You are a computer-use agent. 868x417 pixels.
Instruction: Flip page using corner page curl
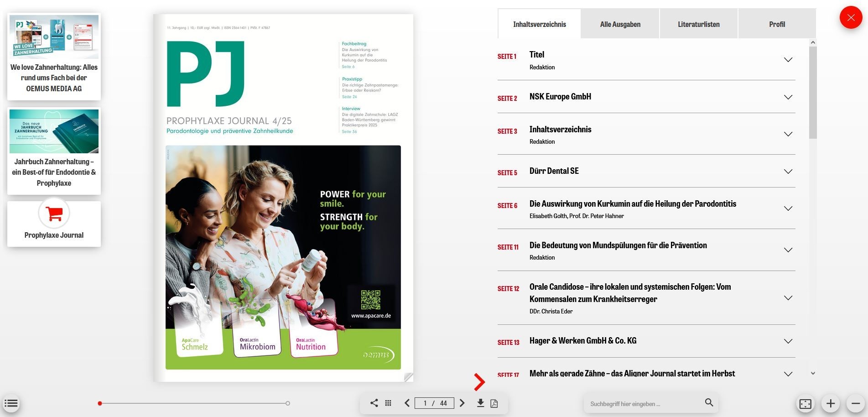point(409,377)
